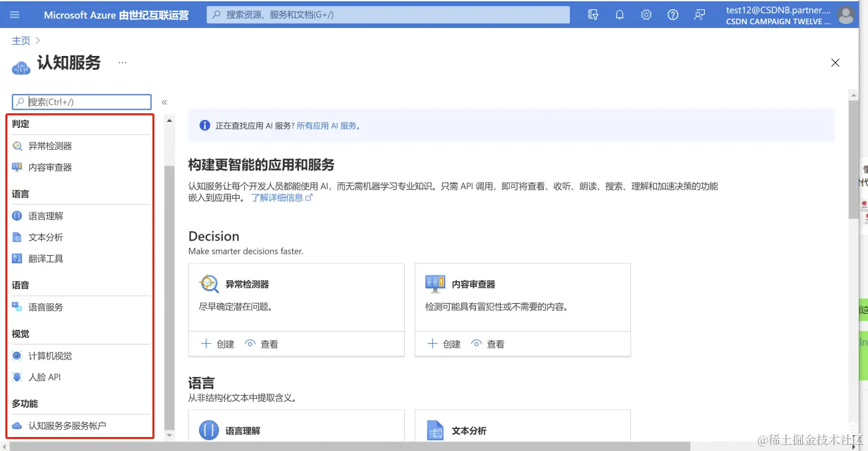Click the sidebar scroll down arrow
Viewport: 868px width, 451px height.
pyautogui.click(x=169, y=435)
